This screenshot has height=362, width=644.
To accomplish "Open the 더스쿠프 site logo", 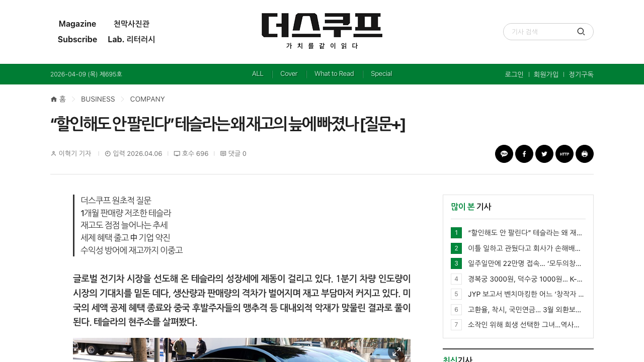I will [x=322, y=31].
